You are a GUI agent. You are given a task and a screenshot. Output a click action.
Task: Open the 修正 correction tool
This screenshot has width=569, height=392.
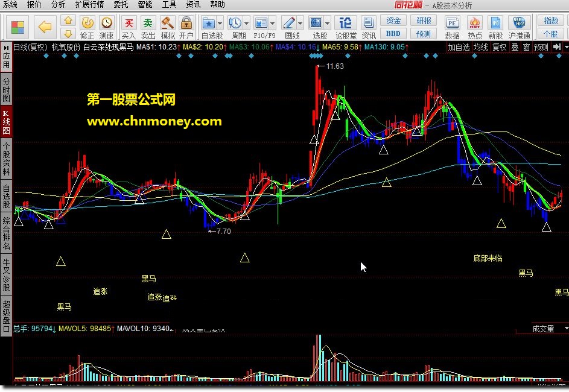(x=87, y=28)
